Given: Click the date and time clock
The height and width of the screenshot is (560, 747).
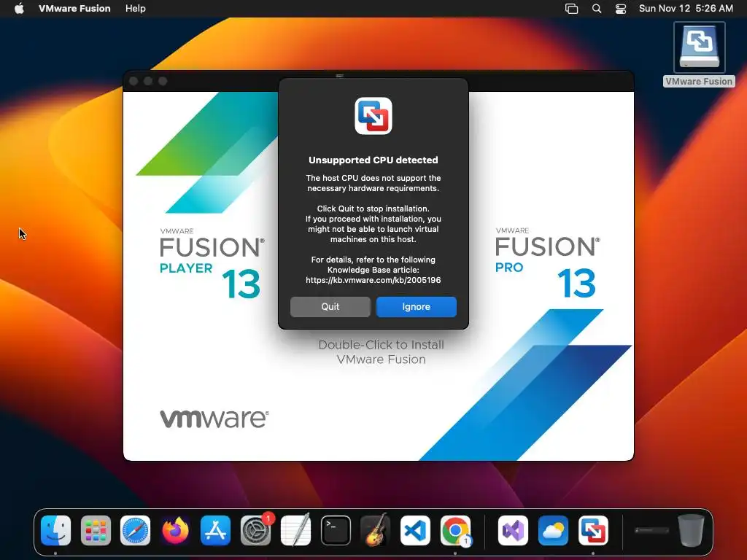Looking at the screenshot, I should point(686,9).
